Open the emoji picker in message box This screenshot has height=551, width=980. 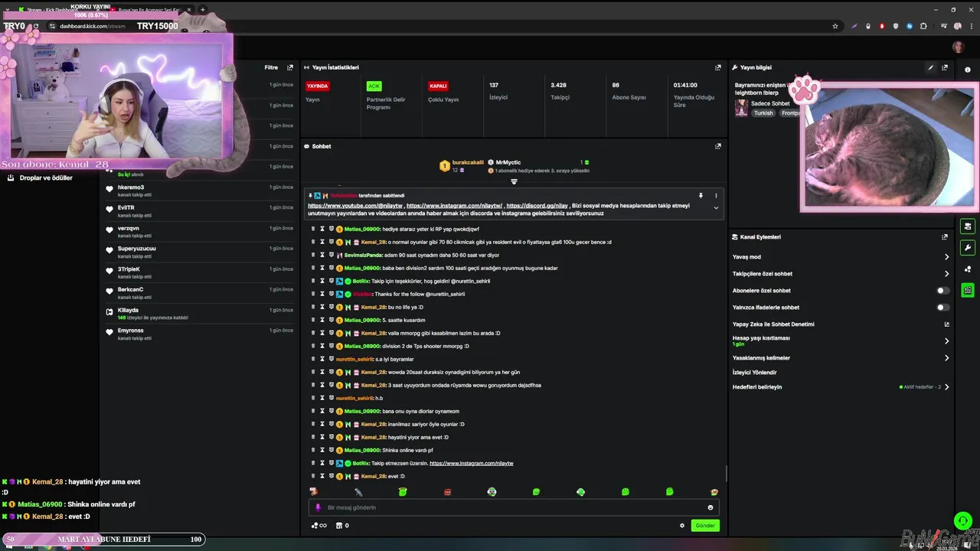coord(710,507)
